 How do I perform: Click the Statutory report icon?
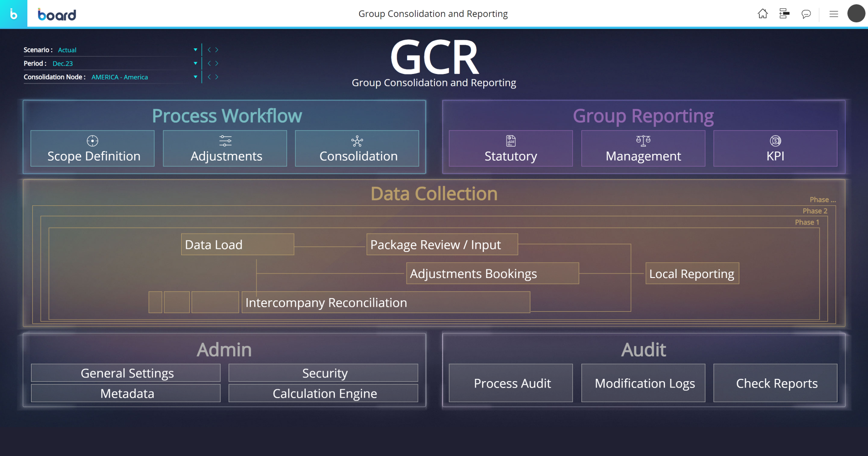tap(511, 141)
